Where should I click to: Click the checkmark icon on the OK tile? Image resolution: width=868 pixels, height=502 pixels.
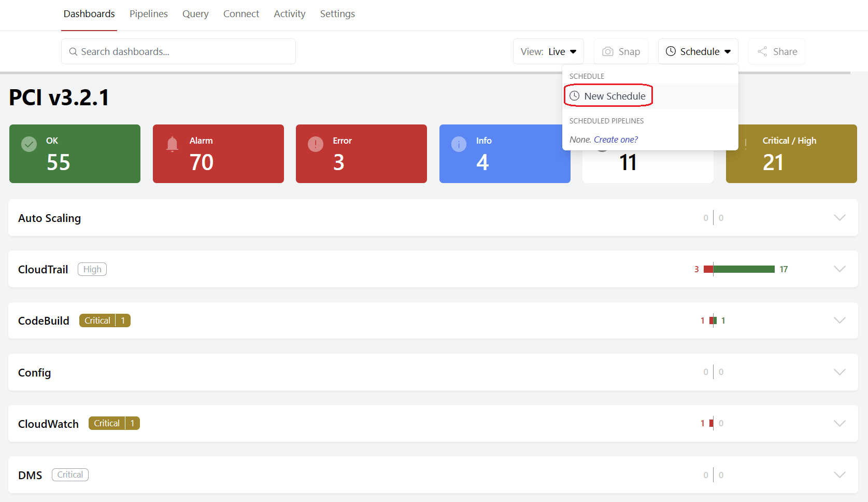pos(29,144)
